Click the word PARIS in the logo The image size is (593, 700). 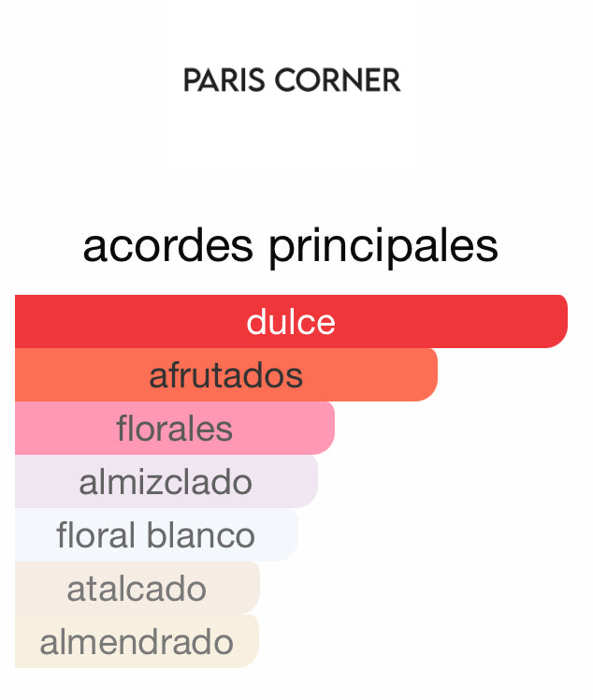pos(221,80)
